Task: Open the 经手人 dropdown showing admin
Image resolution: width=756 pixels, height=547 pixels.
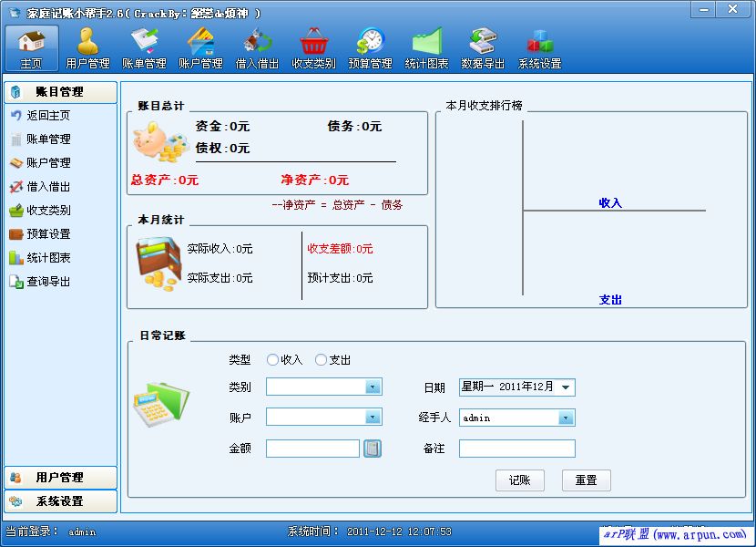Action: point(567,418)
